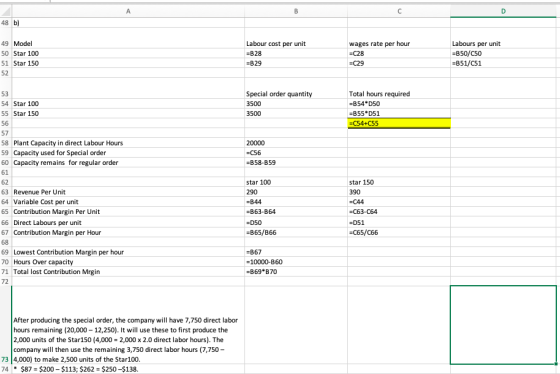Click cell with formula =B44
The height and width of the screenshot is (374, 560).
[296, 202]
